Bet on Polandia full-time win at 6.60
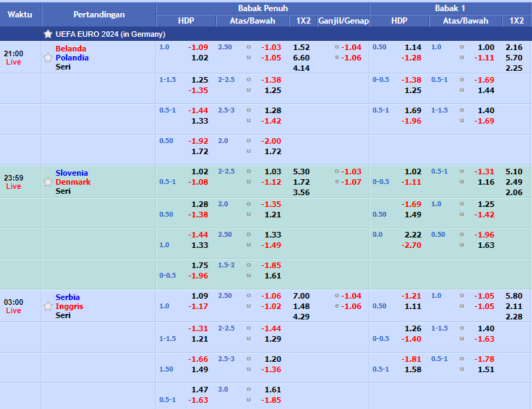Screen dimensions: 532x409 click(301, 58)
